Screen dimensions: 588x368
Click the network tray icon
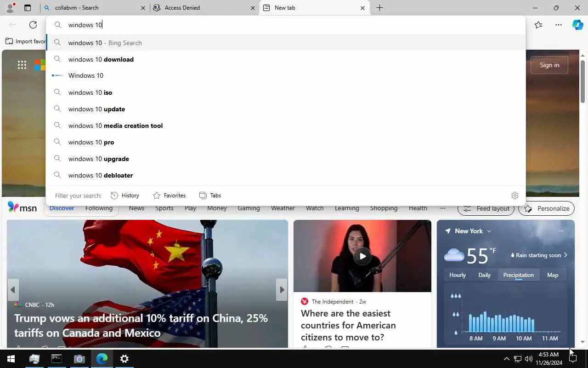(518, 359)
